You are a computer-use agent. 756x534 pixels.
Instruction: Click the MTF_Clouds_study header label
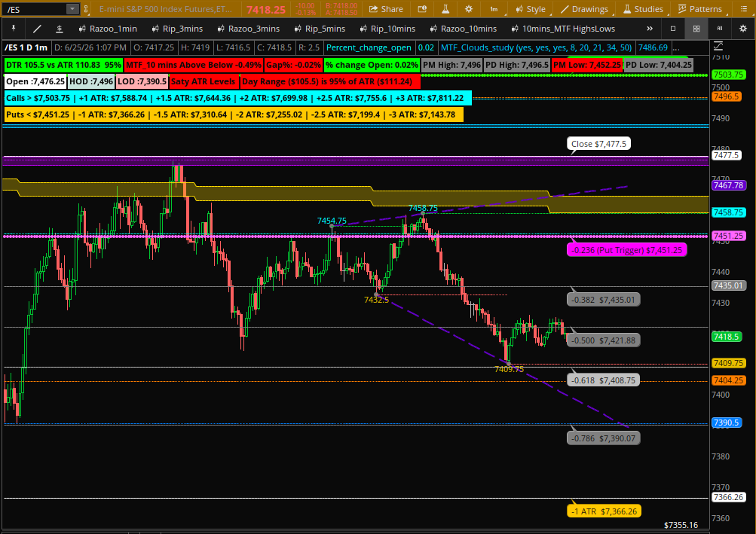pos(536,47)
